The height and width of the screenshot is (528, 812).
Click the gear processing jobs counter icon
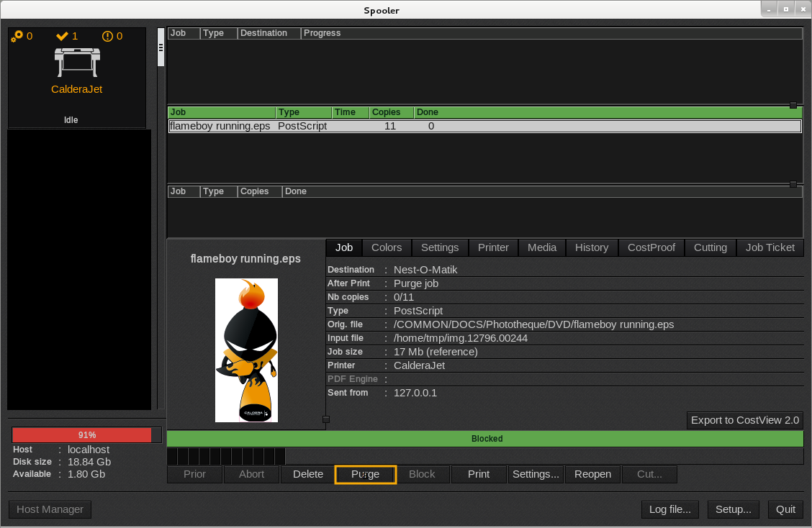point(17,36)
